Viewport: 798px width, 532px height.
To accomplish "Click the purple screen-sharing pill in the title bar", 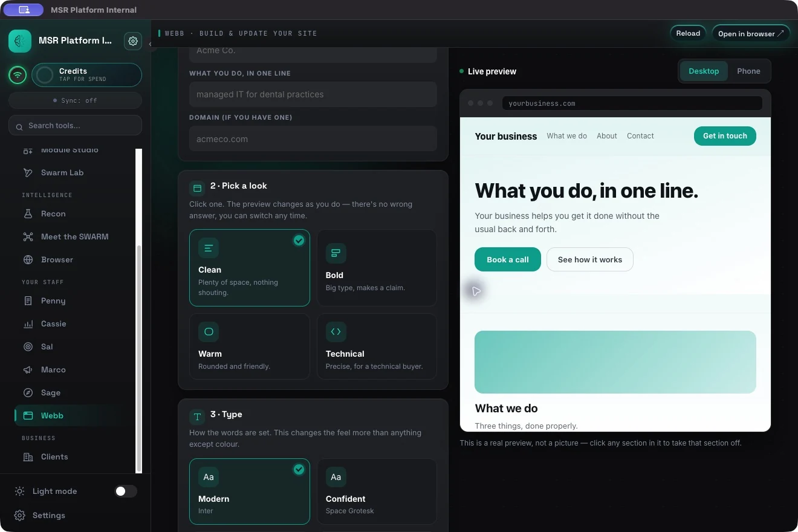I will (24, 10).
